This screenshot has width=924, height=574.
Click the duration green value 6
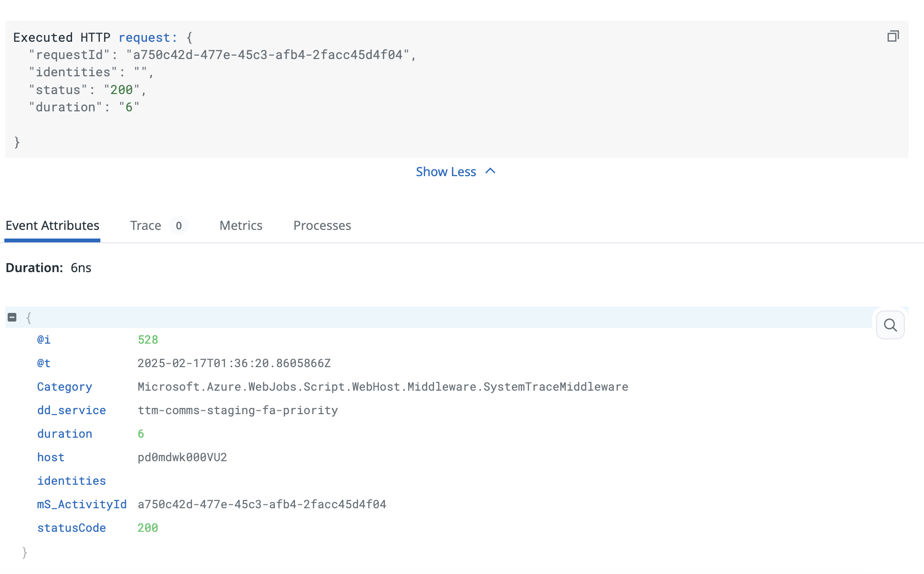pyautogui.click(x=140, y=433)
